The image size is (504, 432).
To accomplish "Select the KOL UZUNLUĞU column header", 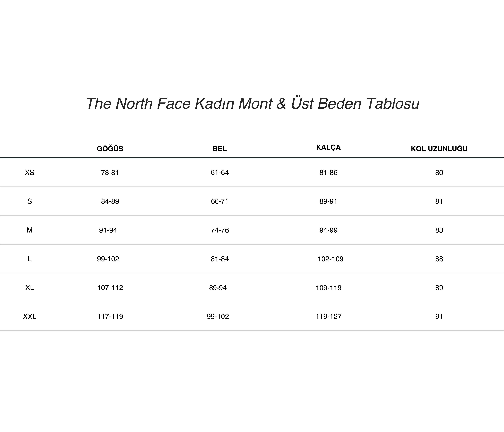I will tap(439, 149).
